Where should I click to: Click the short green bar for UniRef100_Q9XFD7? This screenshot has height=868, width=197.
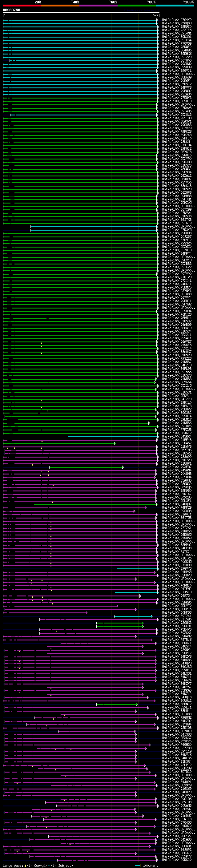click(86, 467)
